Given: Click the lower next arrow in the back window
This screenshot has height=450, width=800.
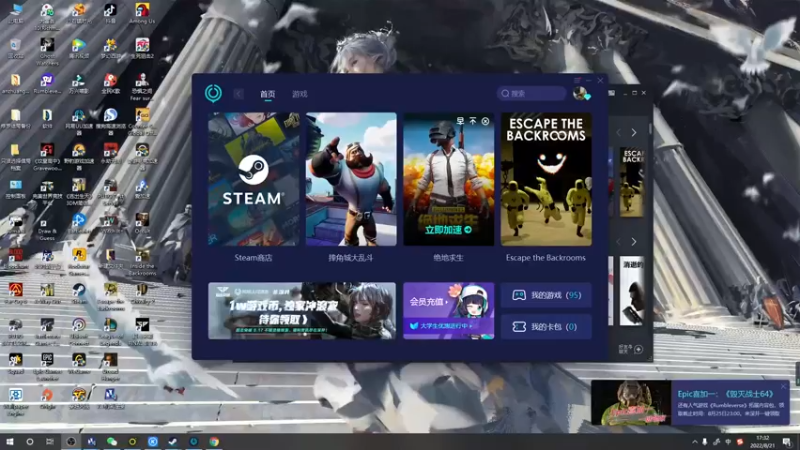Looking at the screenshot, I should coord(634,242).
